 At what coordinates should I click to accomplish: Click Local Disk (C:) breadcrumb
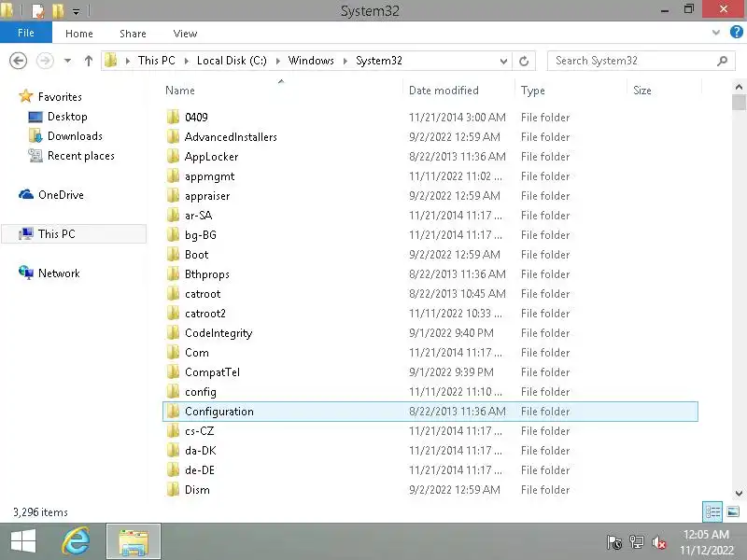(232, 61)
